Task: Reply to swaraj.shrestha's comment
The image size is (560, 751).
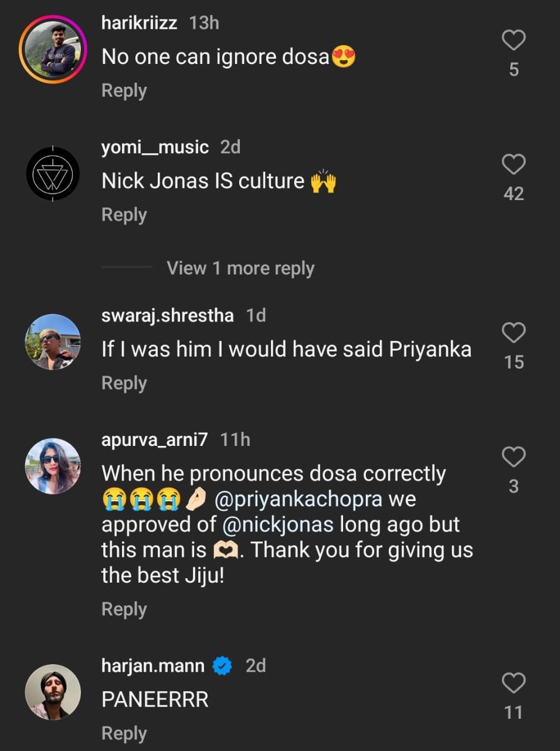Action: point(124,383)
